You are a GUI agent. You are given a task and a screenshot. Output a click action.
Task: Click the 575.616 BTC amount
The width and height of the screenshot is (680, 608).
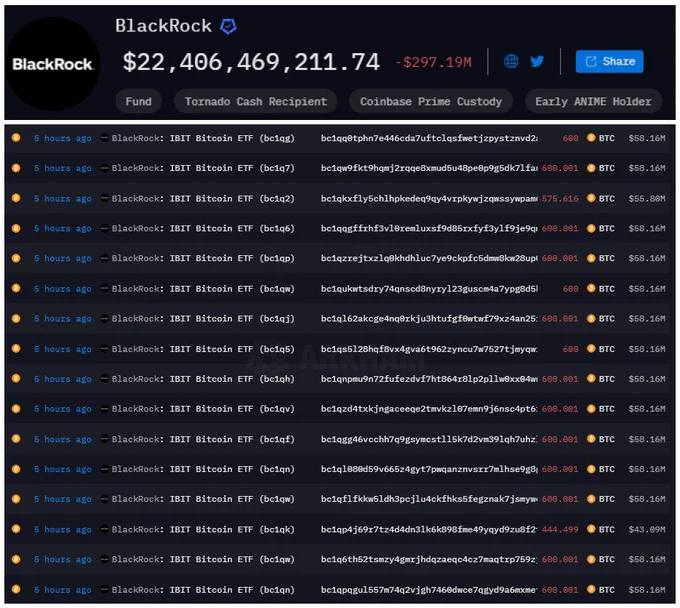click(560, 199)
